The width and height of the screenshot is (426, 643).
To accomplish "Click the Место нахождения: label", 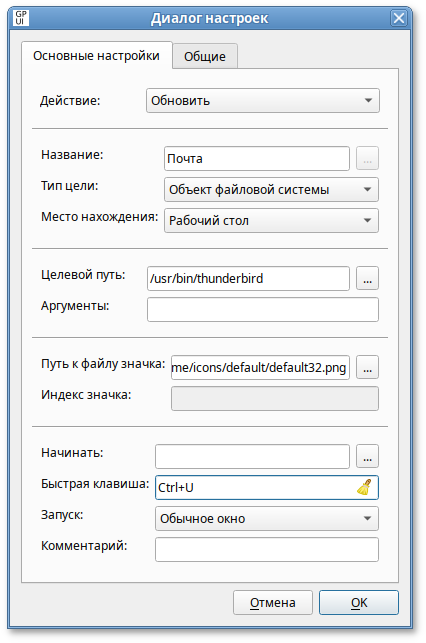I will [x=100, y=217].
